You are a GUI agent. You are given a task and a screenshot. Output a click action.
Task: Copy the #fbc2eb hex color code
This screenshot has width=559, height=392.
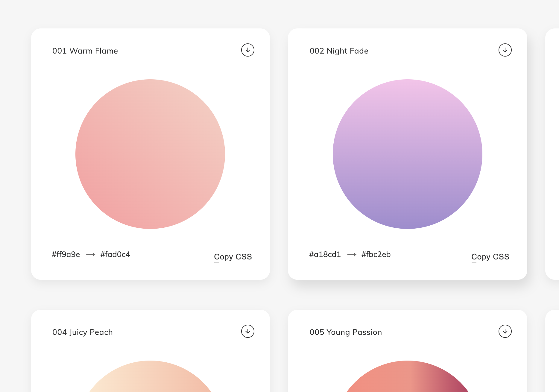[376, 254]
